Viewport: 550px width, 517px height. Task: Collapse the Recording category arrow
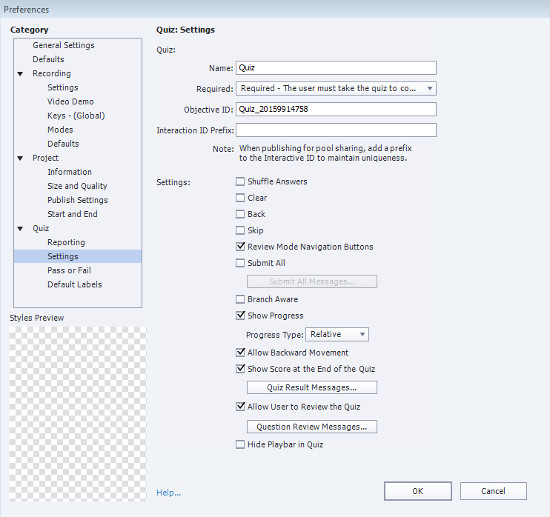click(x=20, y=74)
